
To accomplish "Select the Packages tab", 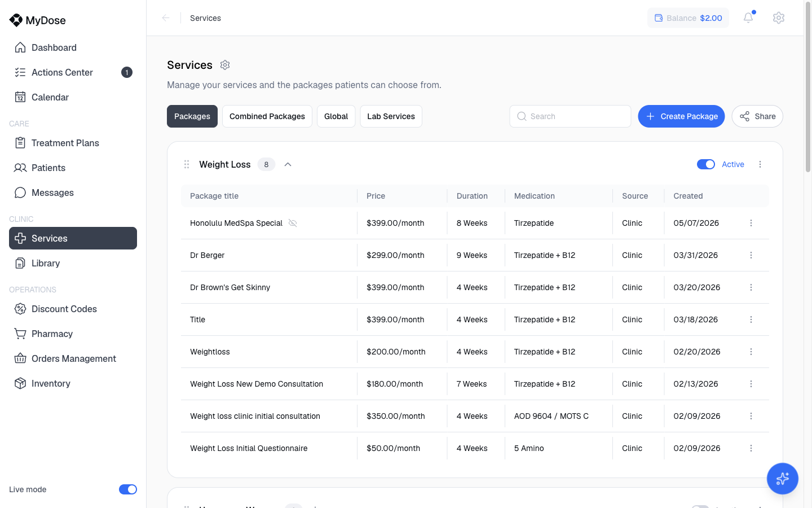I will point(192,116).
